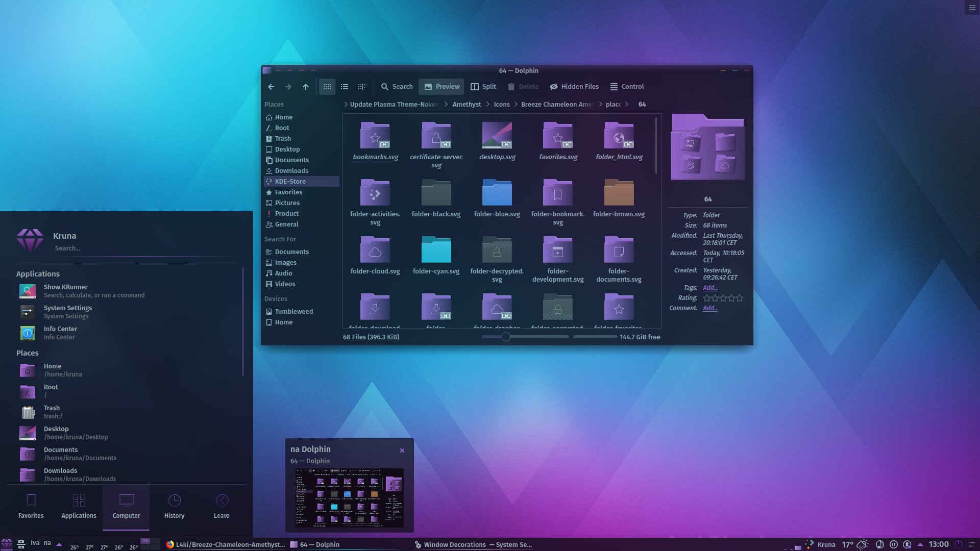Click the Preview toggle in toolbar
Screen dimensions: 980x551
tap(441, 86)
